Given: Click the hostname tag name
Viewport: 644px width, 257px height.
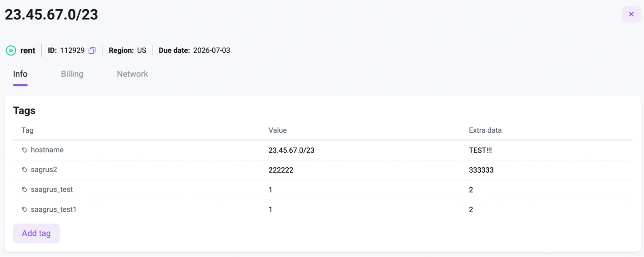Looking at the screenshot, I should coord(47,150).
